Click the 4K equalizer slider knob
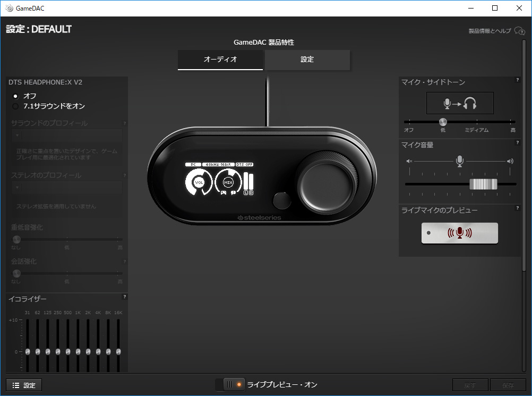Screen dimensions: 532x396 click(x=98, y=351)
